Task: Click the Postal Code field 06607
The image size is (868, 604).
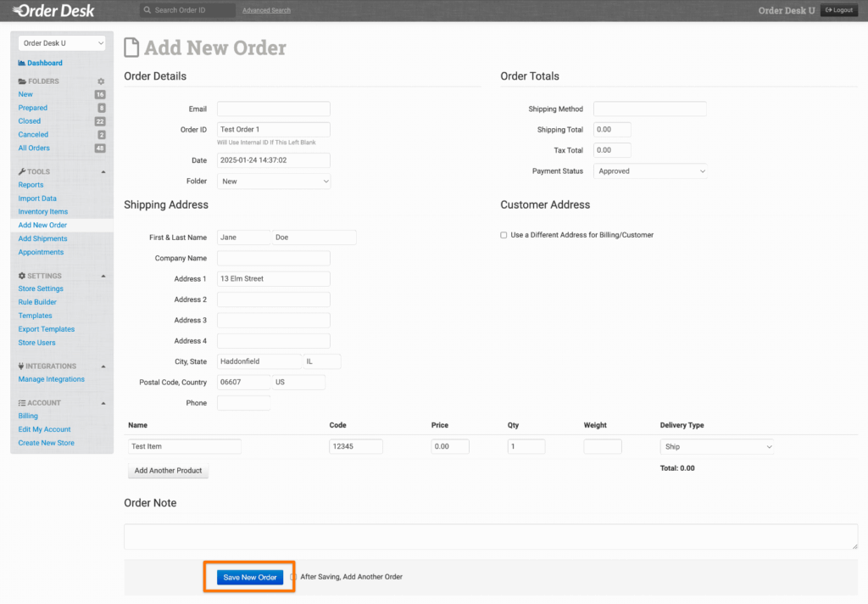Action: click(243, 383)
